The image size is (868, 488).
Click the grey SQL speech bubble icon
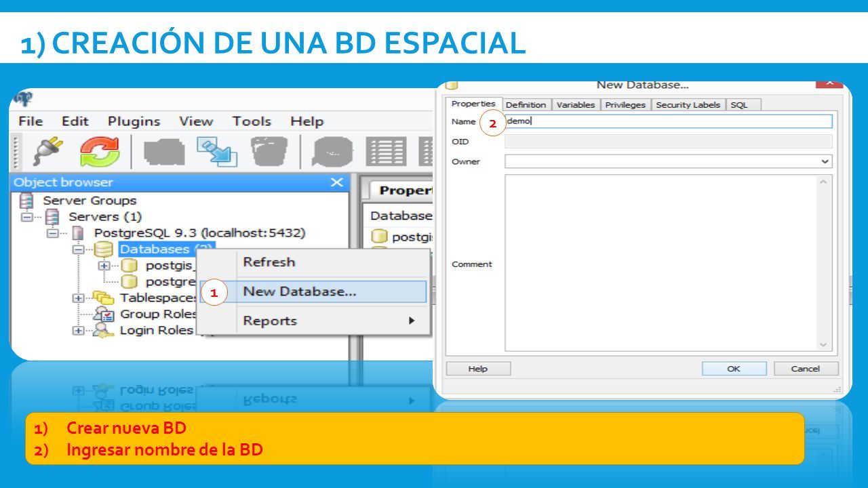(x=332, y=152)
